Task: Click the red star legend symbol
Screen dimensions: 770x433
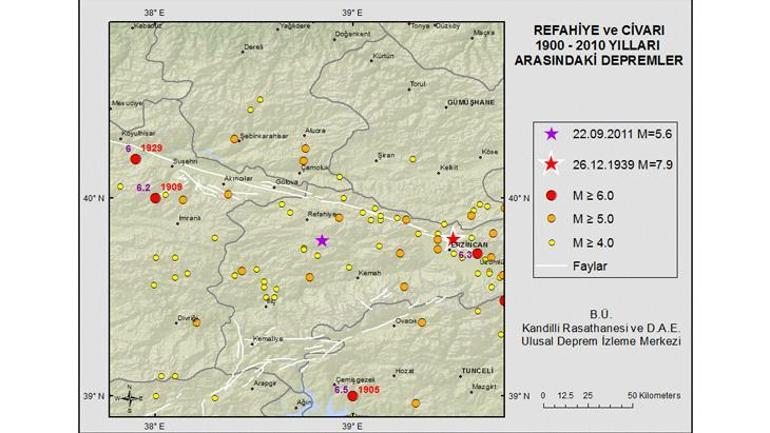Action: (x=550, y=164)
